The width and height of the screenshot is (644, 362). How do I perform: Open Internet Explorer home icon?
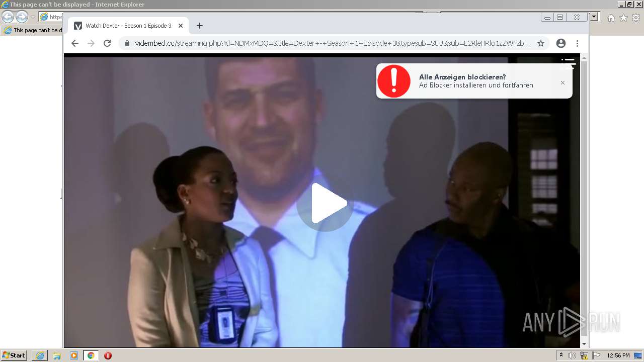coord(611,18)
